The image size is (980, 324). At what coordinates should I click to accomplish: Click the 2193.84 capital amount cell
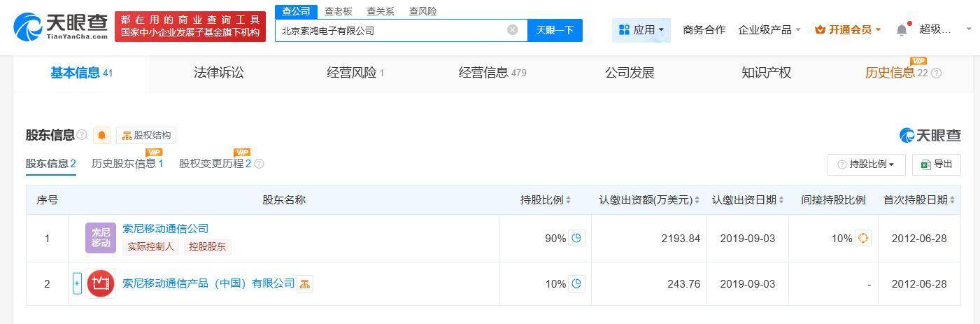[648, 239]
